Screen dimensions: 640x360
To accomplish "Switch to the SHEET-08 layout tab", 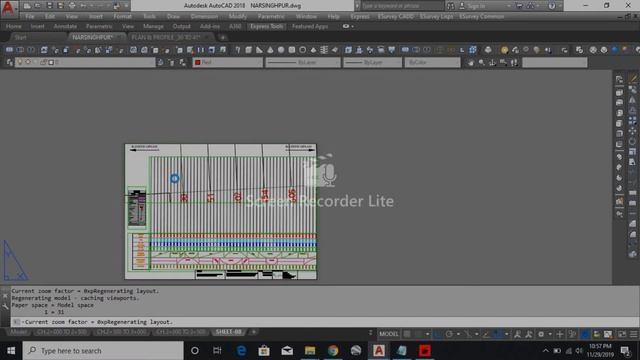I will (228, 332).
